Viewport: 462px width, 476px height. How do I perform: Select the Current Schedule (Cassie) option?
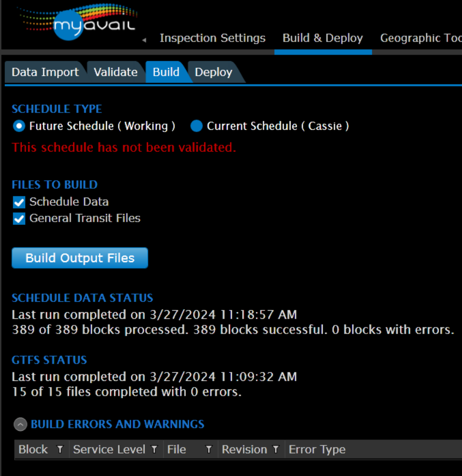point(197,126)
